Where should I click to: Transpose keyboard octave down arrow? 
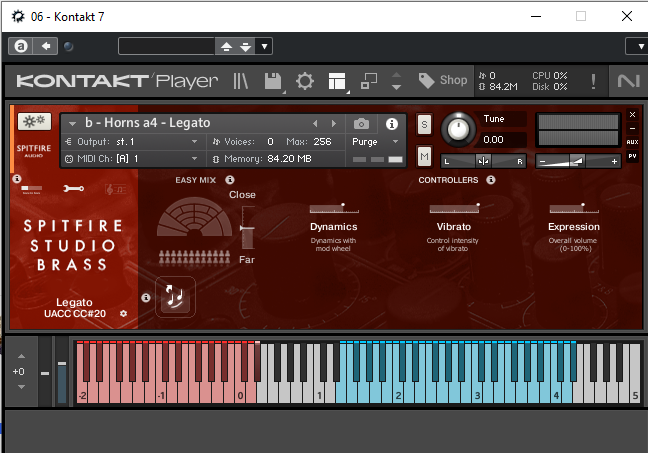tap(21, 387)
